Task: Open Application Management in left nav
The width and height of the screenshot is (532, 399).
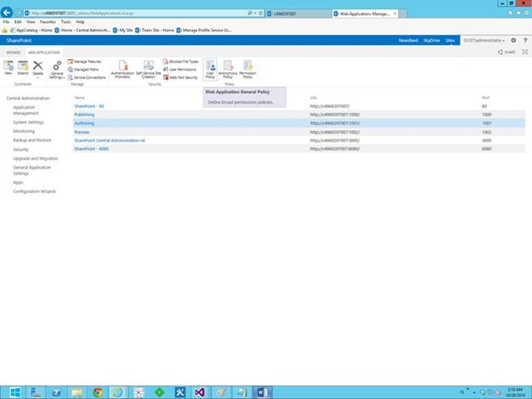Action: pyautogui.click(x=26, y=111)
